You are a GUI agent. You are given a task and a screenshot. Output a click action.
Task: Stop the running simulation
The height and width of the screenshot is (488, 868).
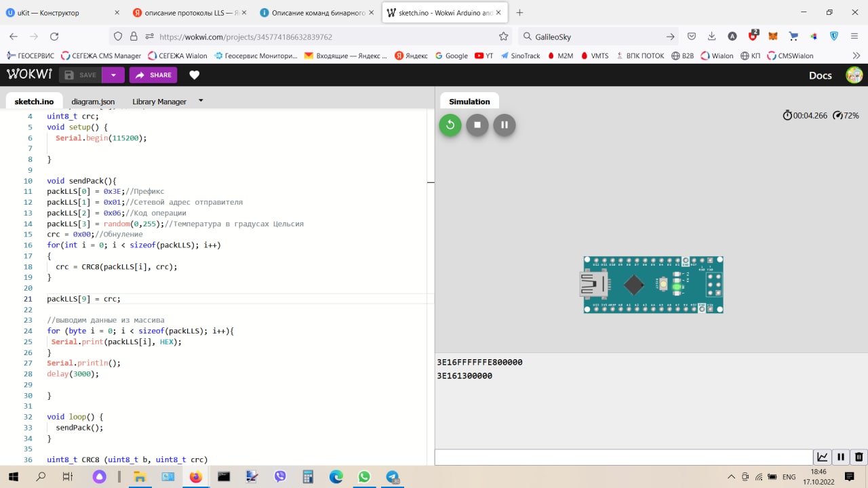coord(477,125)
